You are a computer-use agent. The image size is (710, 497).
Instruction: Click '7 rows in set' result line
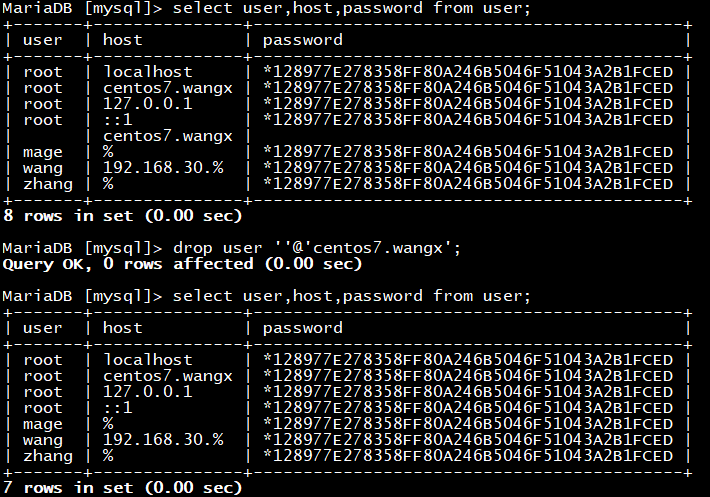(x=122, y=488)
